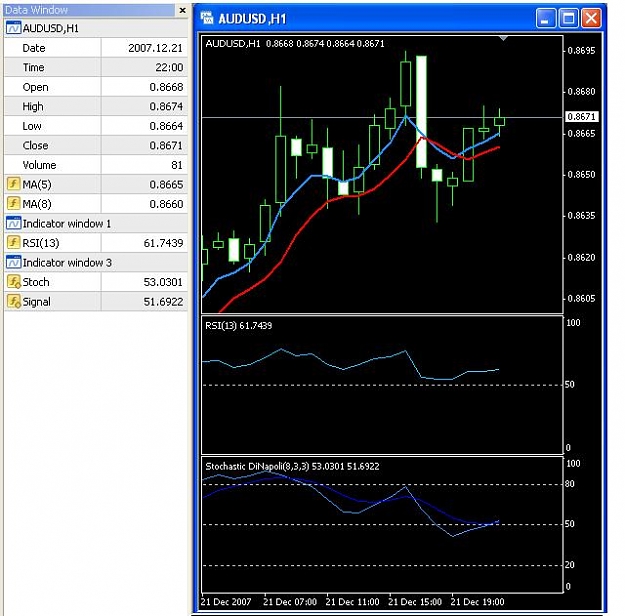625x616 pixels.
Task: Click the AUDUSD,H1 chart icon in Data Window
Action: [x=14, y=28]
